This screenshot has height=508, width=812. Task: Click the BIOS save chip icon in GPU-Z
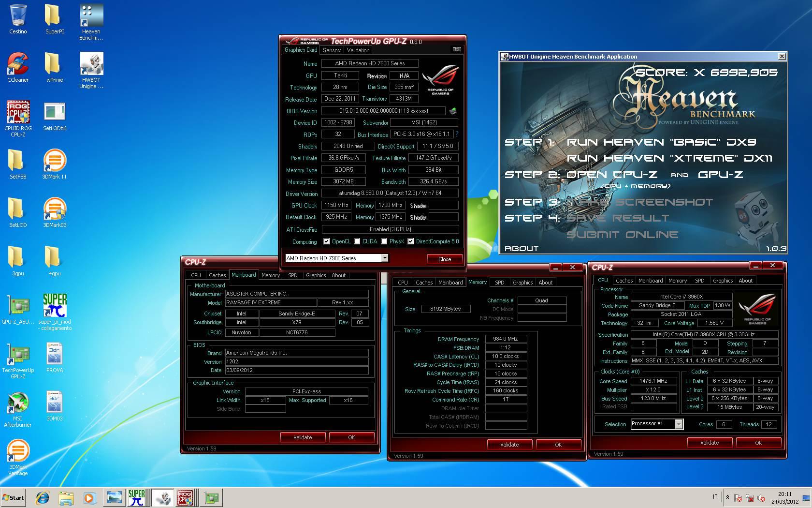[x=453, y=111]
